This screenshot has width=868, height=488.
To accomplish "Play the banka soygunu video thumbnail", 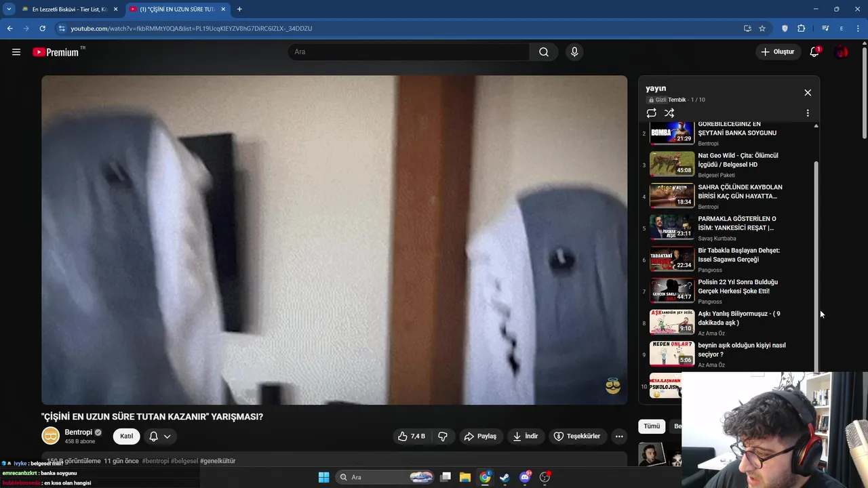I will [x=672, y=132].
